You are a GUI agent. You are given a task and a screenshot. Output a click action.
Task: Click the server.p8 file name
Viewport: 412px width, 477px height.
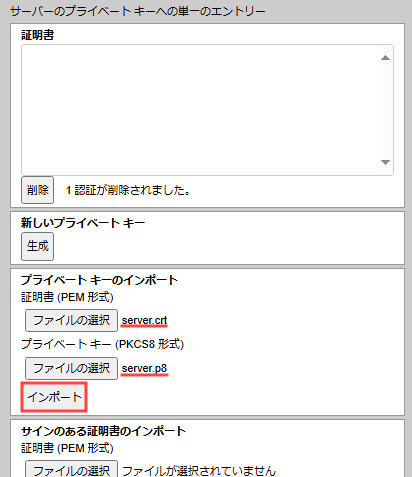(144, 368)
